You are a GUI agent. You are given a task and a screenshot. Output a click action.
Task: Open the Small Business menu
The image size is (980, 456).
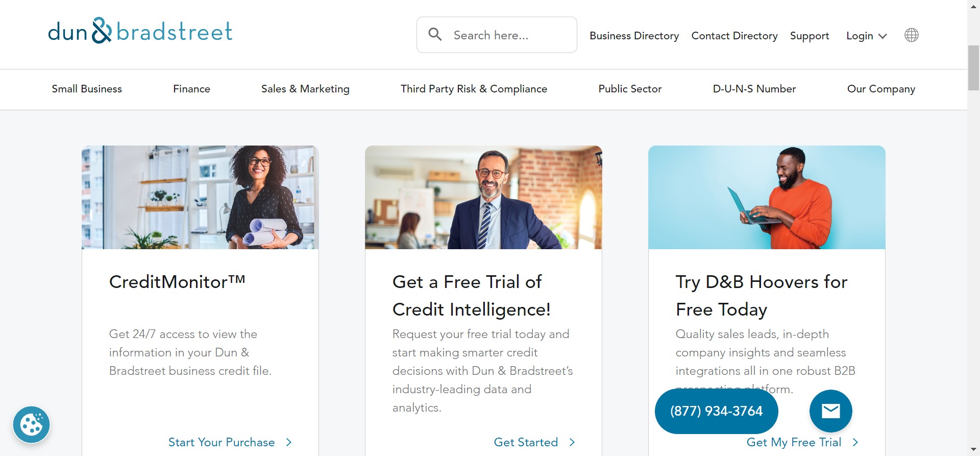point(87,89)
